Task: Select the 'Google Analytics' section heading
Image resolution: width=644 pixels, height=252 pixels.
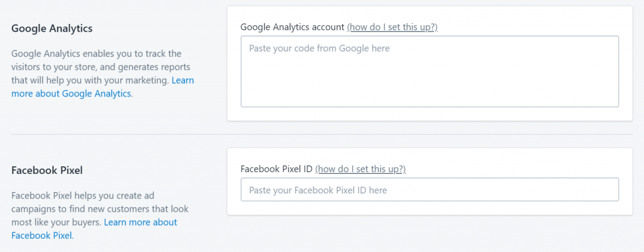Action: pos(52,28)
